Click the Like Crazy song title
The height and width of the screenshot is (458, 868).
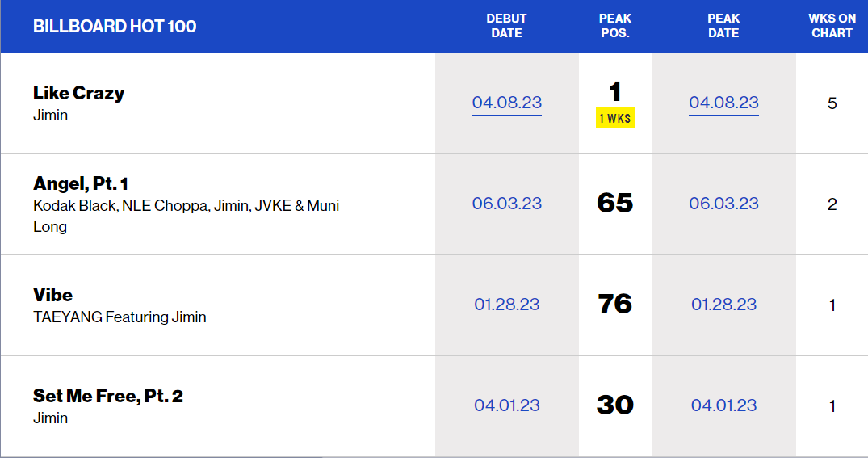click(78, 93)
